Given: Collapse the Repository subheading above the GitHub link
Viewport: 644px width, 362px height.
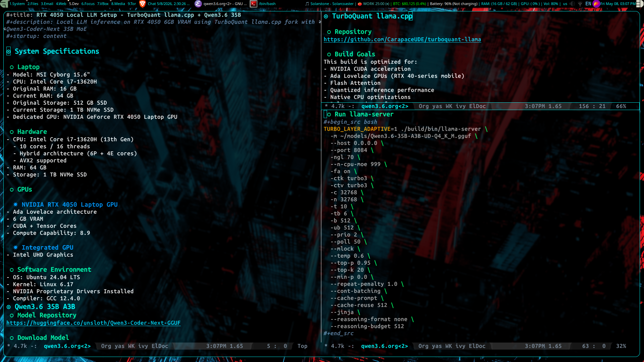Looking at the screenshot, I should coord(353,32).
